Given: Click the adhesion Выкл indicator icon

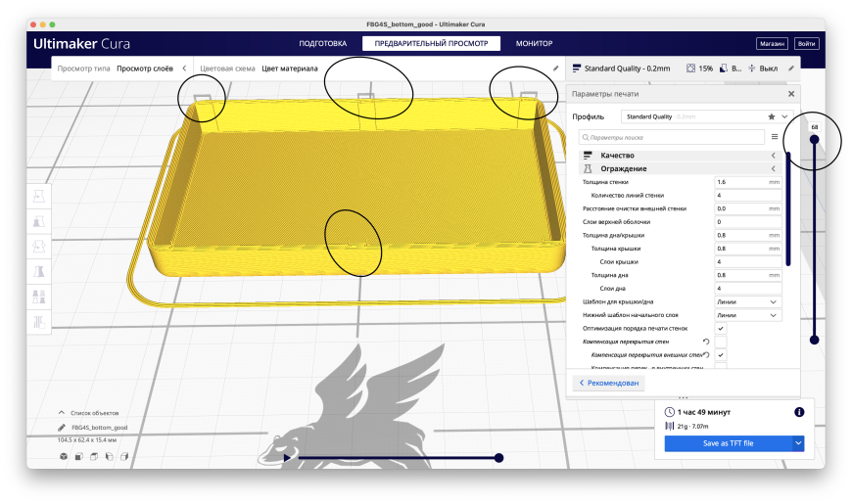Looking at the screenshot, I should 751,69.
